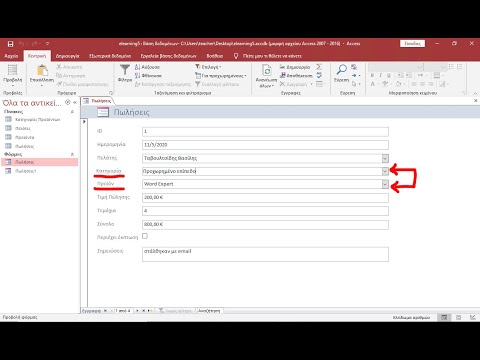Open the Κατηγορία combo box dropdown arrow
Image resolution: width=480 pixels, height=360 pixels.
click(385, 171)
